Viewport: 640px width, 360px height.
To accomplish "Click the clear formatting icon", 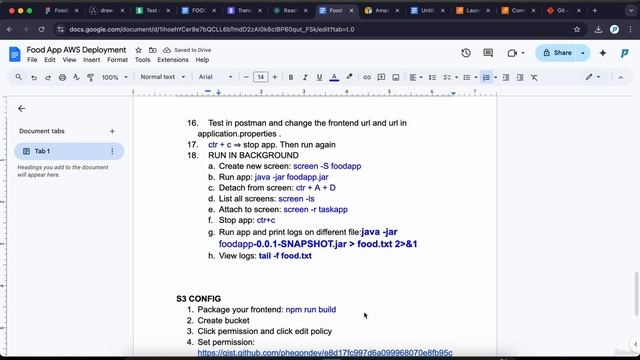I will [x=534, y=77].
